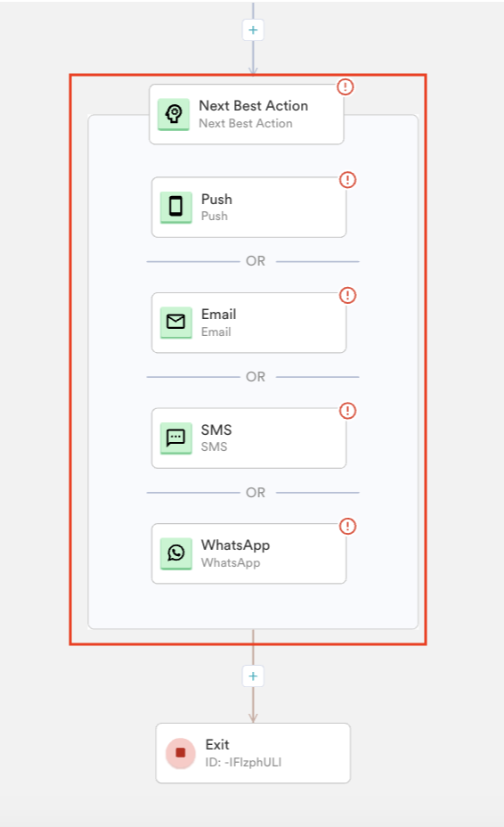
Task: Select the Next Best Action node title
Action: pyautogui.click(x=253, y=105)
